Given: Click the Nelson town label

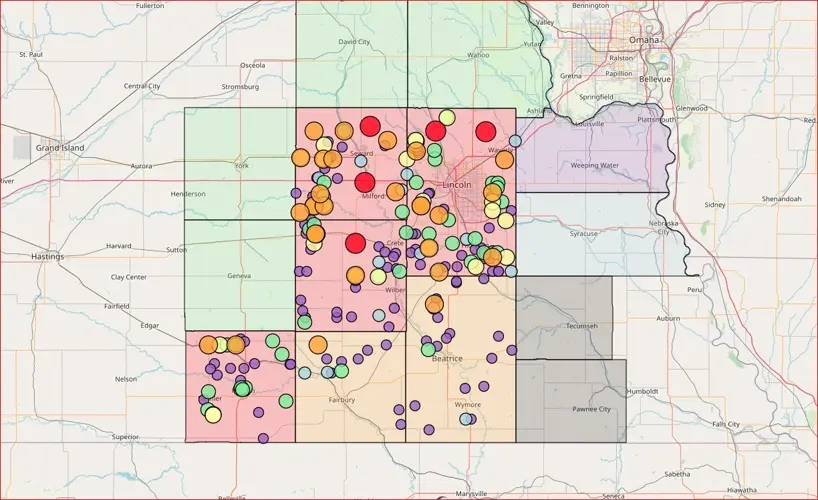Looking at the screenshot, I should (x=126, y=379).
